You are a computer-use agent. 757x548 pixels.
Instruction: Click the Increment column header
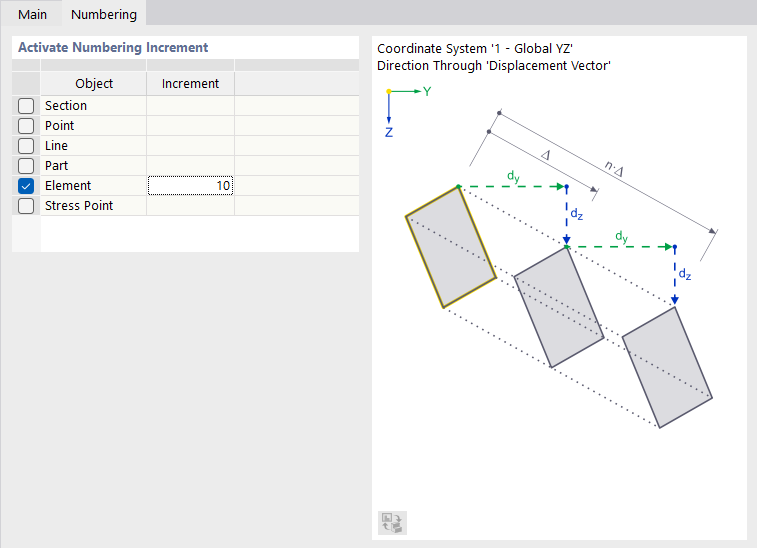pyautogui.click(x=190, y=84)
